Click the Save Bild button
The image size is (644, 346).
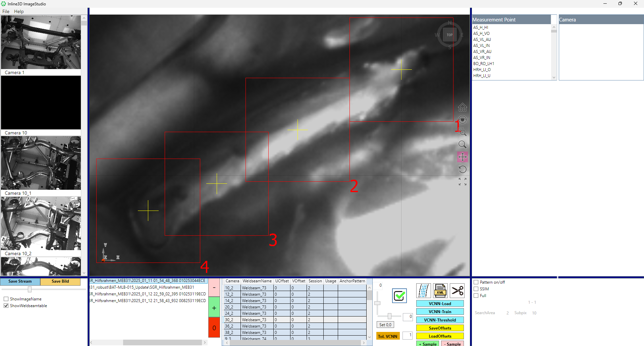coord(60,281)
